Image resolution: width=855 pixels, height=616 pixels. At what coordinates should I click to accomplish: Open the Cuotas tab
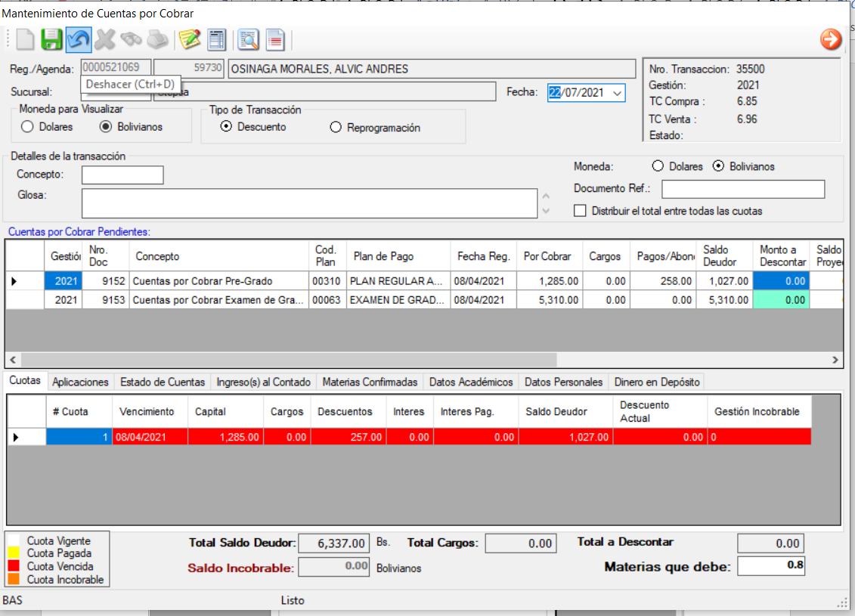click(25, 380)
